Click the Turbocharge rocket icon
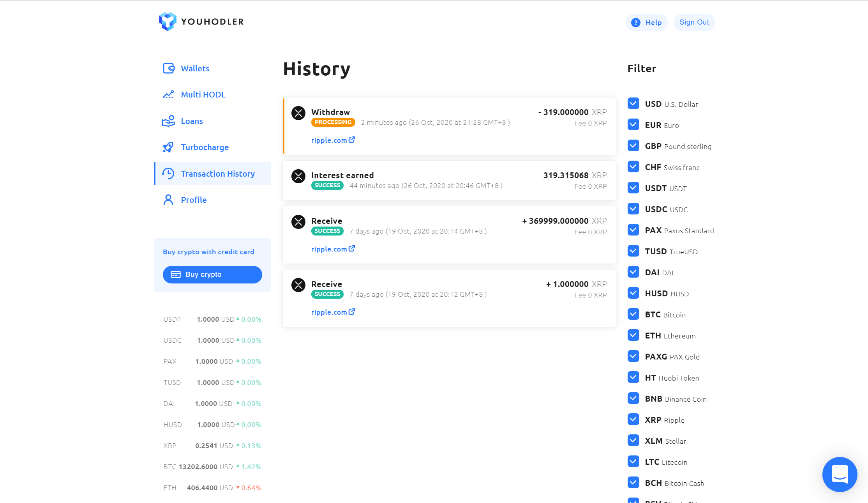 point(168,147)
